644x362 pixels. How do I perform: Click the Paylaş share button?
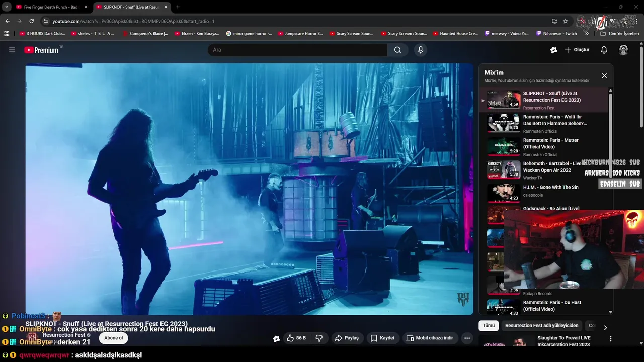click(347, 338)
